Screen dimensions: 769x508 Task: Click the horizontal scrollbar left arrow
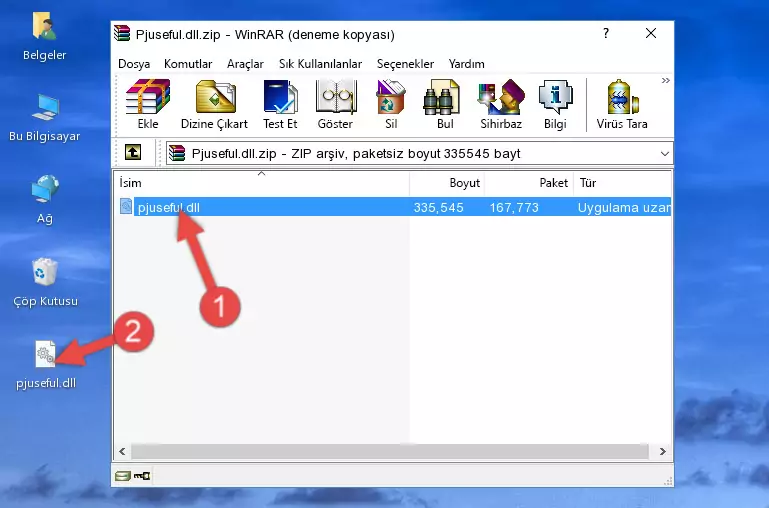point(123,451)
